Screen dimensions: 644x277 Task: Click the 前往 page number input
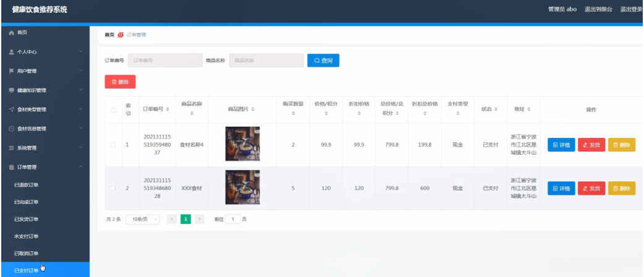point(232,219)
